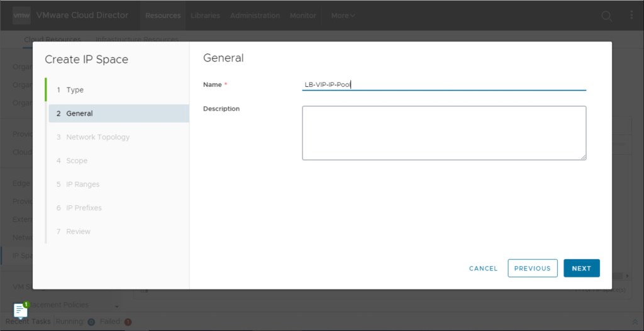The height and width of the screenshot is (331, 644).
Task: Open the vertical ellipsis menu in header
Action: coord(631,15)
